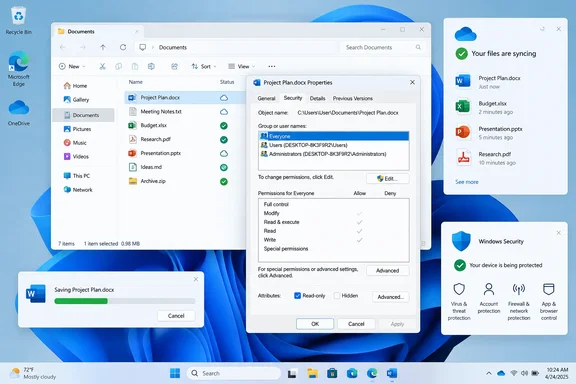
Task: Open File Explorer from the taskbar
Action: point(313,373)
